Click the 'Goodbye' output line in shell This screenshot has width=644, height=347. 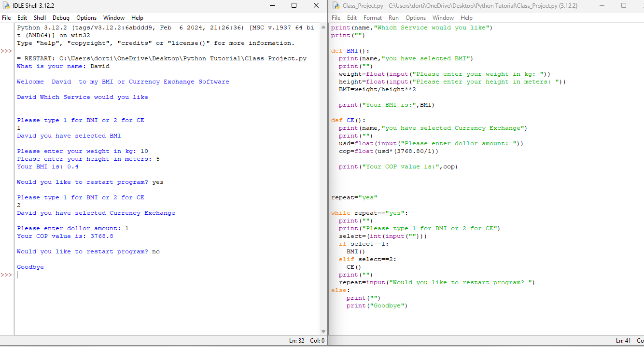[x=30, y=267]
